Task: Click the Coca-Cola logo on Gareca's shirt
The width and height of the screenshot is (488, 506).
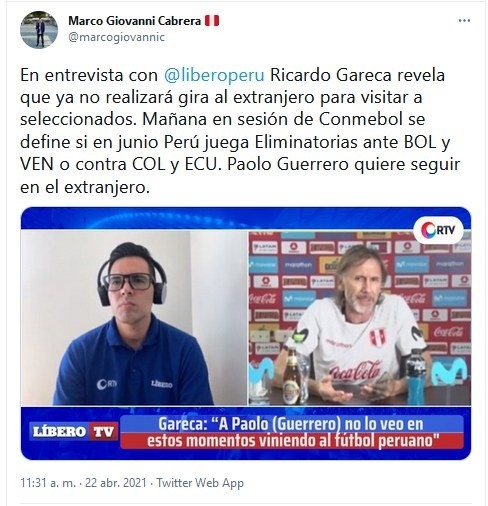Action: point(355,371)
